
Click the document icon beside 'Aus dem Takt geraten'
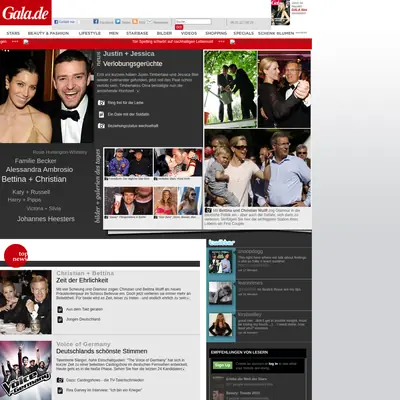click(x=60, y=309)
